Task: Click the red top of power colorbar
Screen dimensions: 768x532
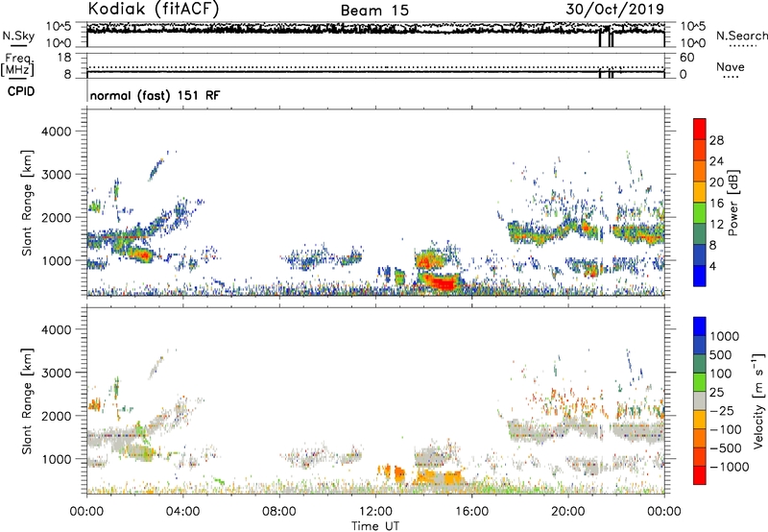Action: click(700, 130)
